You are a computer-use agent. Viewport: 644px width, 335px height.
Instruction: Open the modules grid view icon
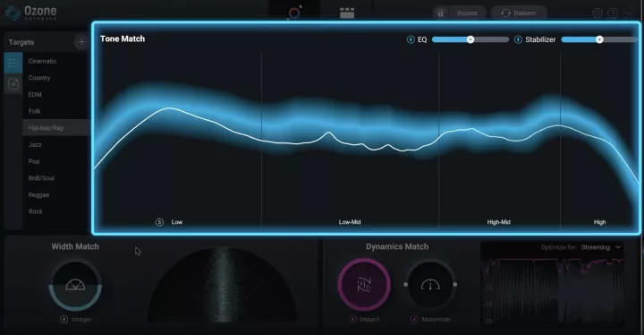pyautogui.click(x=347, y=13)
